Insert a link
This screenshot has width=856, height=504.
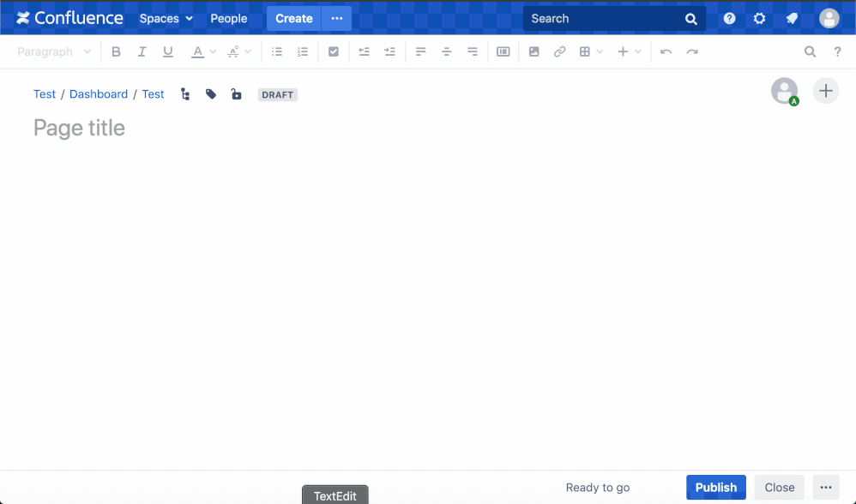pyautogui.click(x=559, y=51)
